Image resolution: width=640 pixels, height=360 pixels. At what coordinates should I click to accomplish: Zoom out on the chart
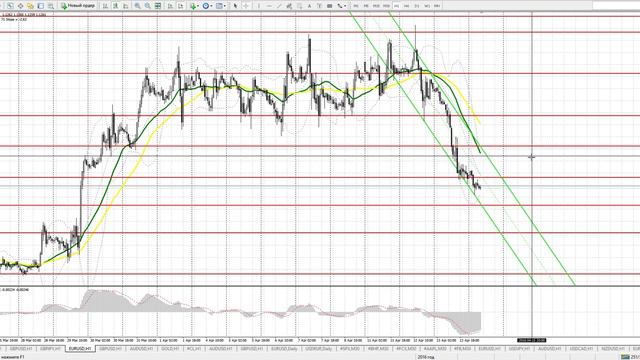148,6
